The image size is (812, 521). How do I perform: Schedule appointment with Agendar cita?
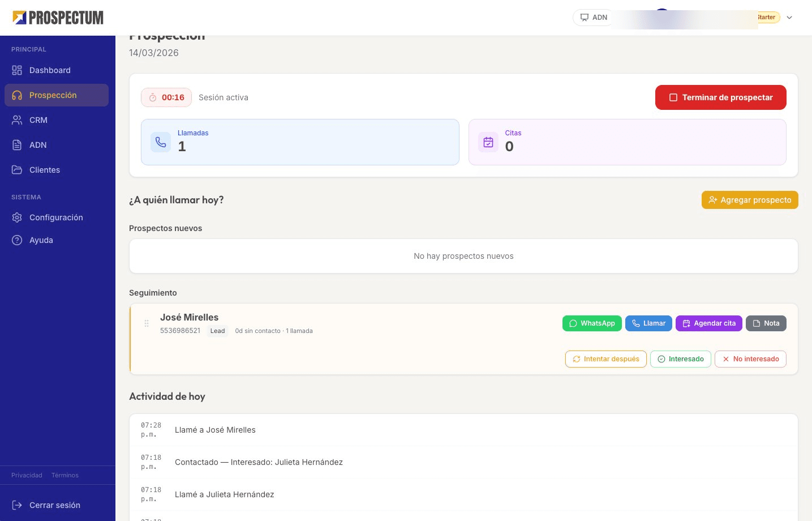pyautogui.click(x=708, y=323)
